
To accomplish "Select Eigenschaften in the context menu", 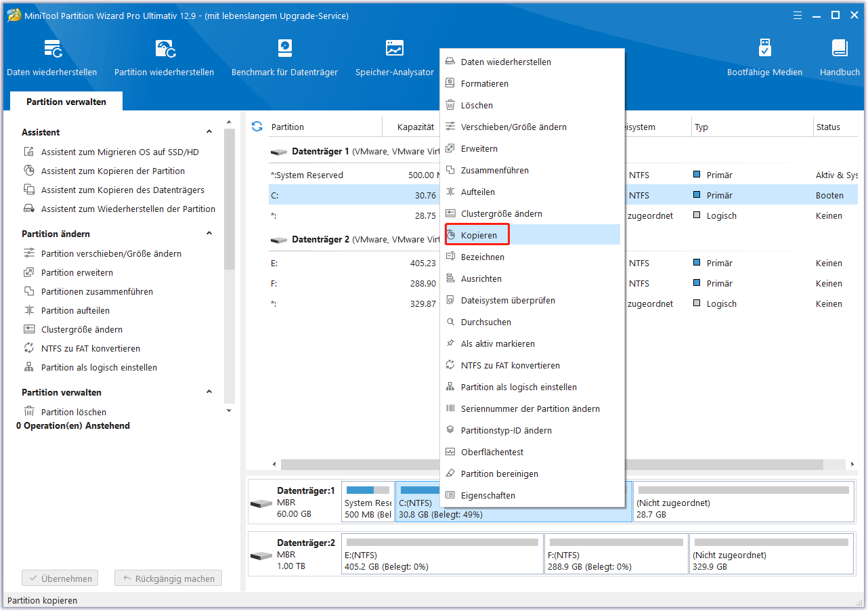I will pos(531,496).
